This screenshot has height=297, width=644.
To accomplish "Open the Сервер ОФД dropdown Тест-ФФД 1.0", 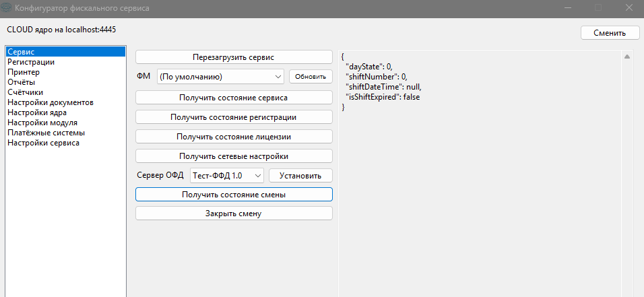I will (x=227, y=175).
